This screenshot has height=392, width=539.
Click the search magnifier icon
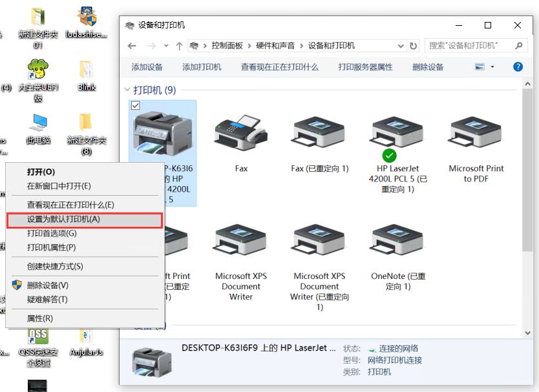[x=519, y=46]
